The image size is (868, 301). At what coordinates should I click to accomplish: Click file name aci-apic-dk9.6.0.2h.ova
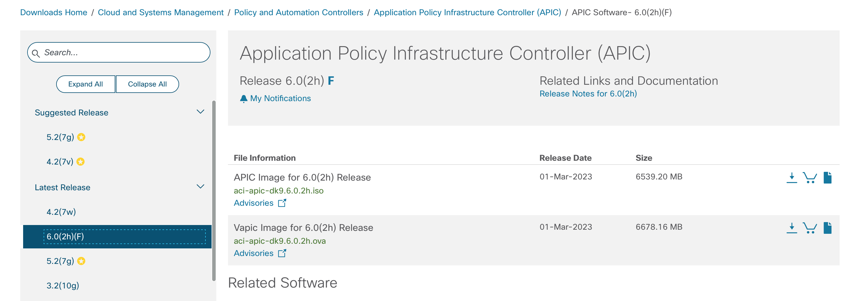point(280,241)
